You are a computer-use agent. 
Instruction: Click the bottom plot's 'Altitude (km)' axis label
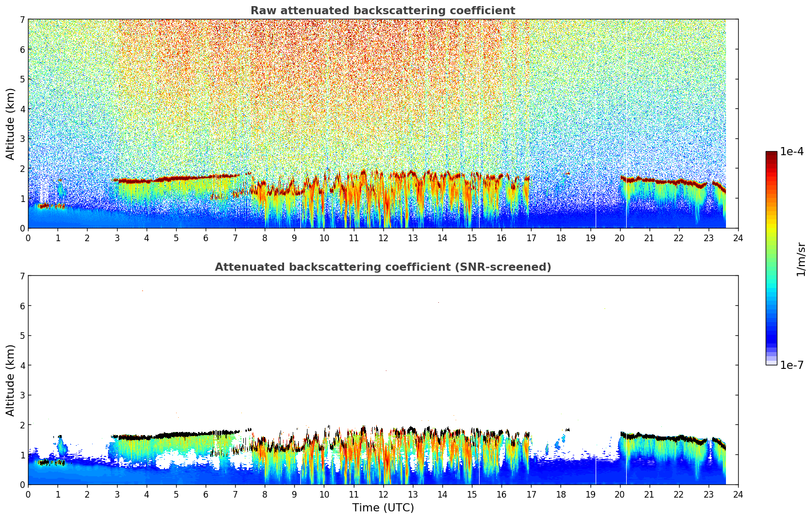(x=11, y=380)
